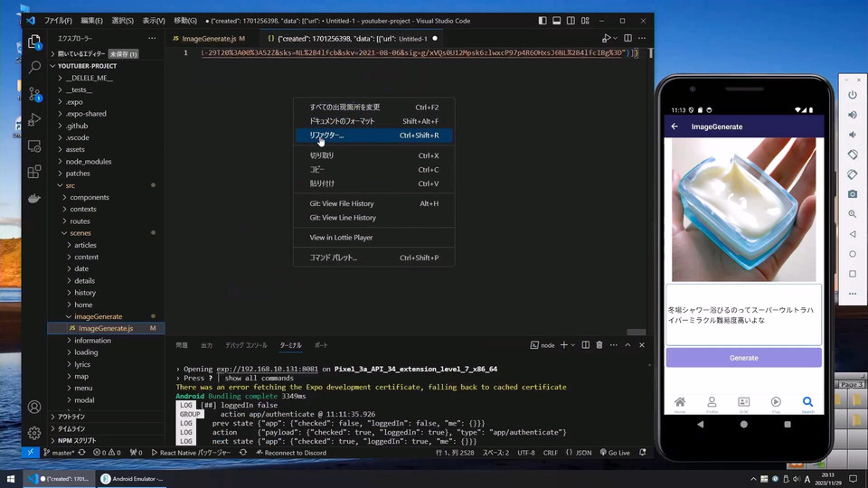This screenshot has height=488, width=868.
Task: Switch to the 問題 panel tab
Action: 182,345
